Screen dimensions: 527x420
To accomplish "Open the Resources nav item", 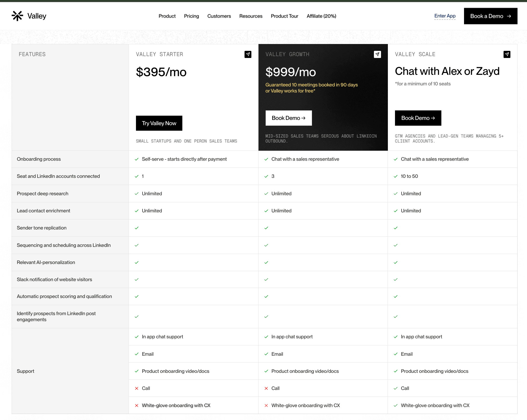I will (251, 16).
